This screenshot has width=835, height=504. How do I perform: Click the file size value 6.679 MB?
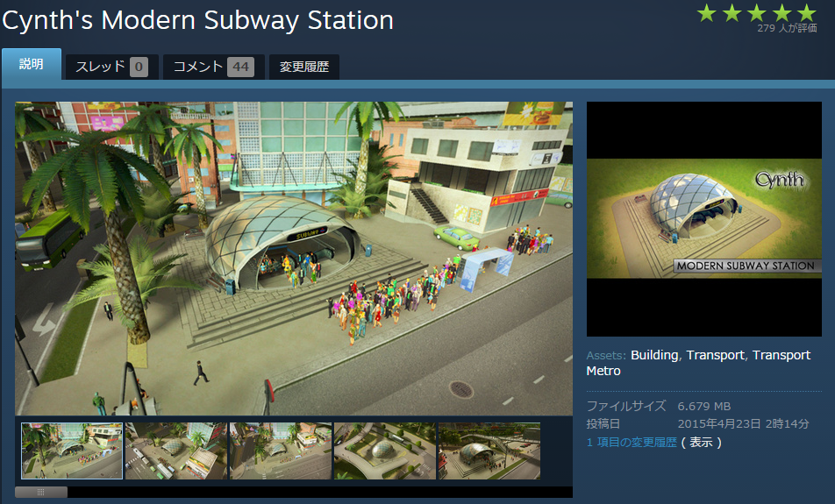tap(704, 407)
